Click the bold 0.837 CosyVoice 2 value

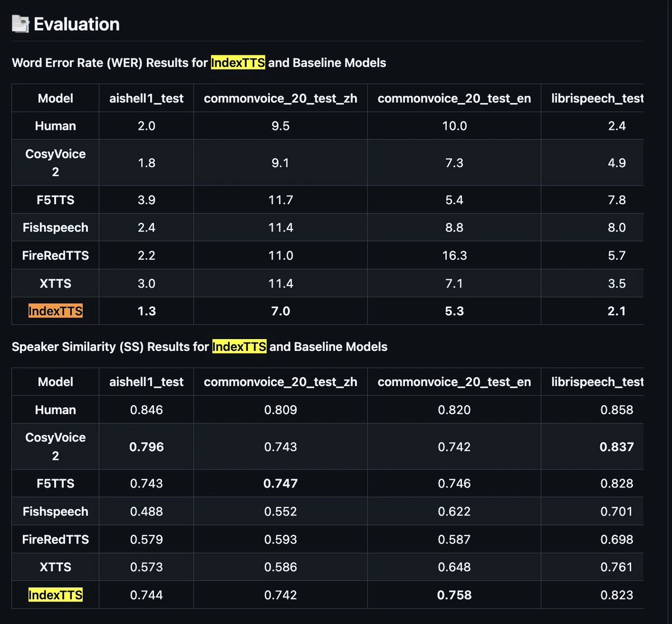(617, 447)
